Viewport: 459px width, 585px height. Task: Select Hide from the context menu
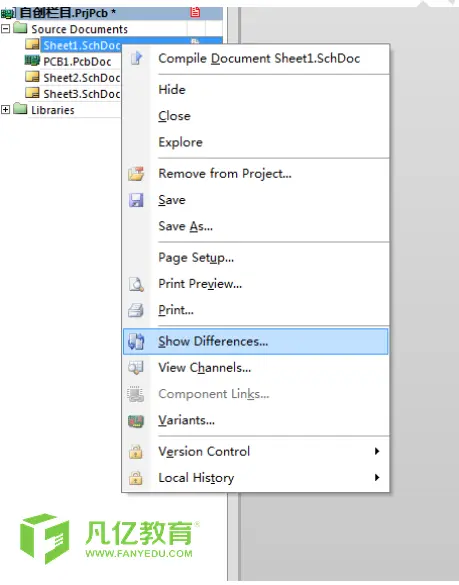pos(256,90)
